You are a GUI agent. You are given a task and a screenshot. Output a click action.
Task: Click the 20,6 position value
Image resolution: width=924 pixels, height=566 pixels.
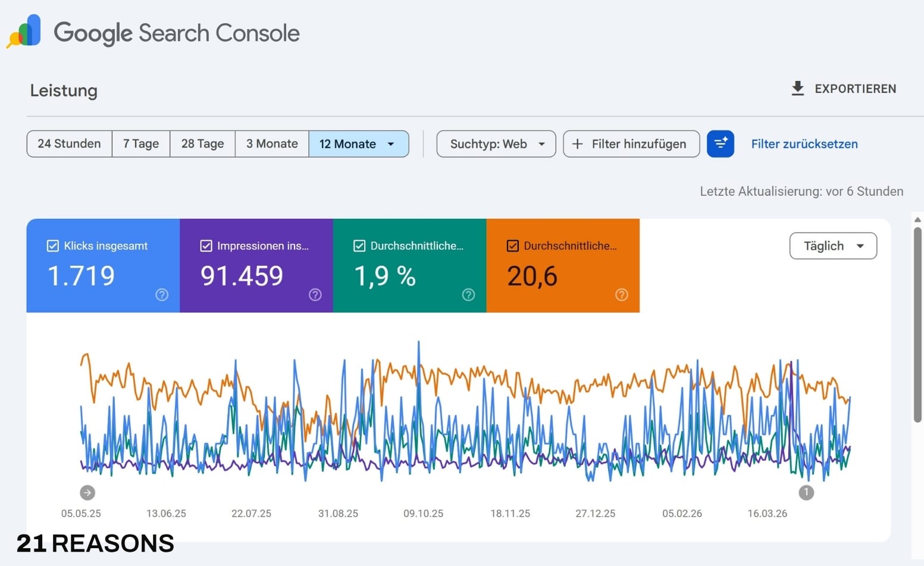(532, 276)
